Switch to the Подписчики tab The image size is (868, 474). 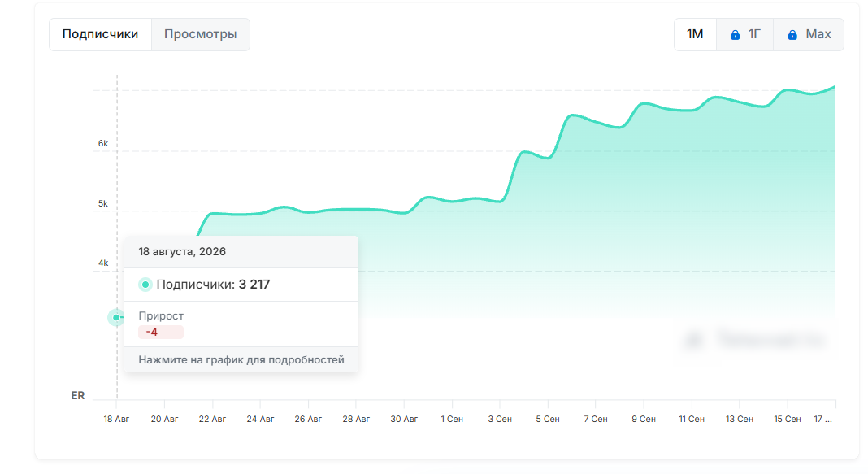click(100, 34)
